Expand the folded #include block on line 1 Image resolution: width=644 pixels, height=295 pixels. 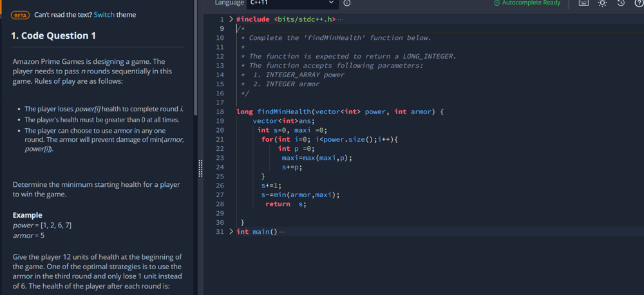tap(231, 19)
